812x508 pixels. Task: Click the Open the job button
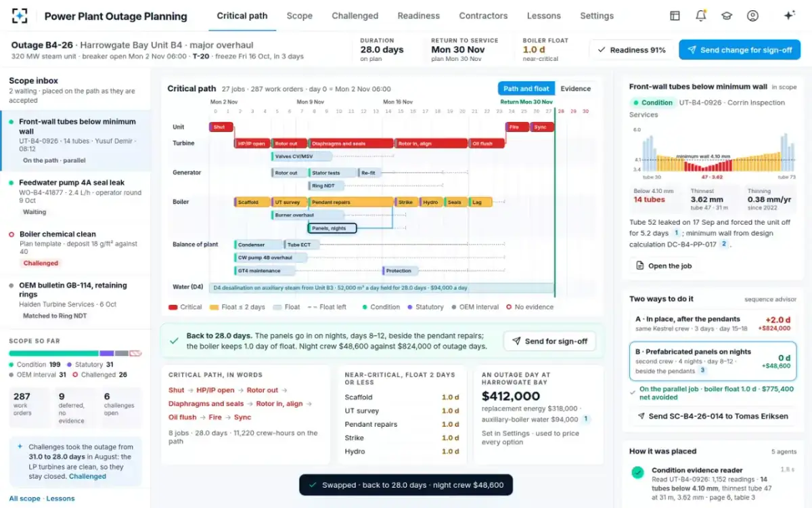point(663,266)
